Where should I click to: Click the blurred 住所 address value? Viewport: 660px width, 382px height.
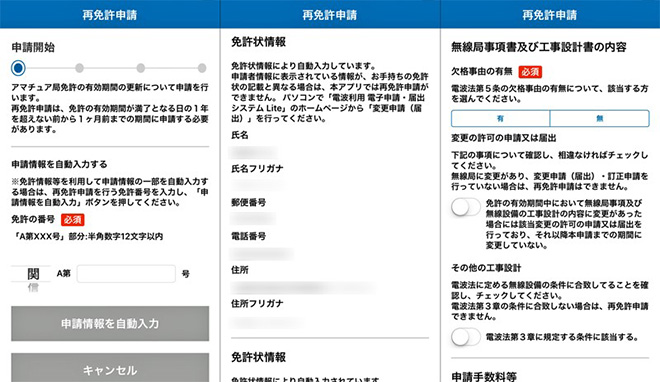302,288
